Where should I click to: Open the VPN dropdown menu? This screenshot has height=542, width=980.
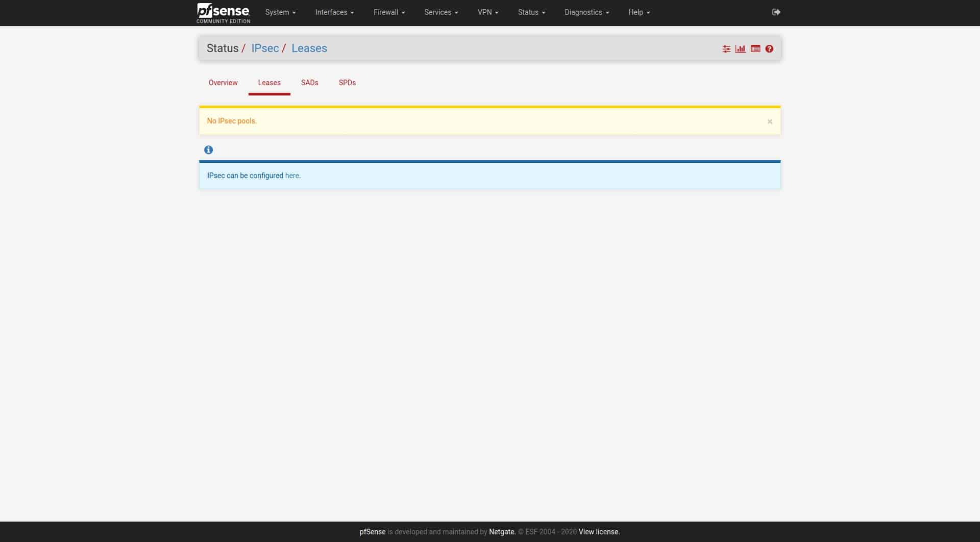click(488, 12)
